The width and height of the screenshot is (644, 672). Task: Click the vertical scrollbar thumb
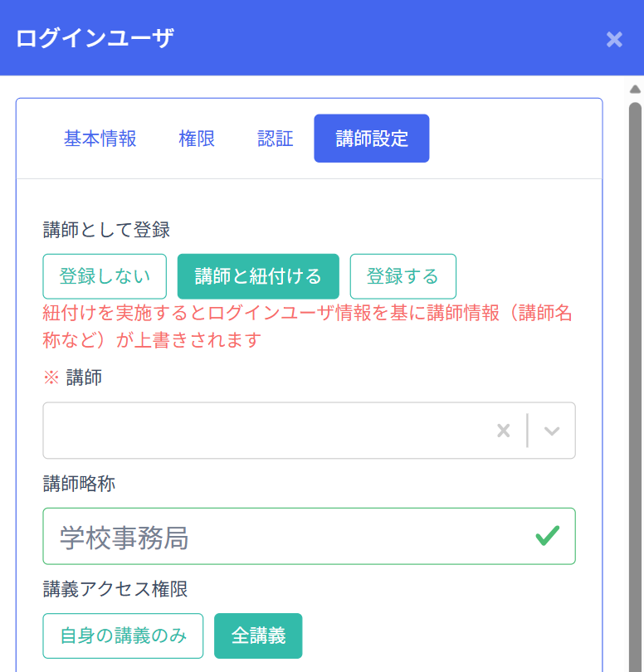point(635,373)
